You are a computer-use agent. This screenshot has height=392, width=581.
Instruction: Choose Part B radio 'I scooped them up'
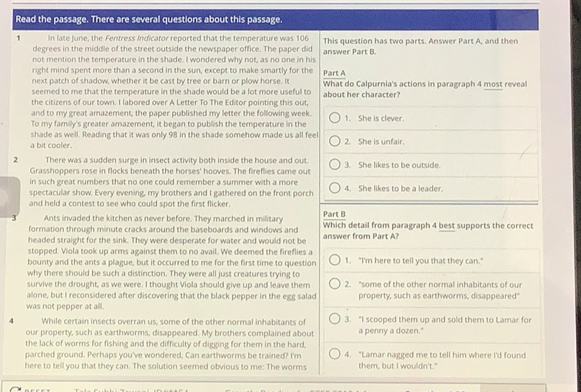[x=335, y=319]
